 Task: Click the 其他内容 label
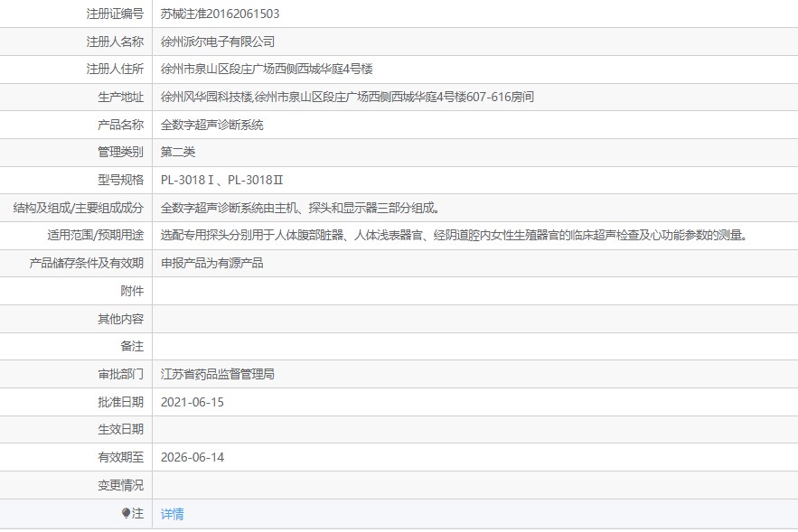[x=120, y=319]
